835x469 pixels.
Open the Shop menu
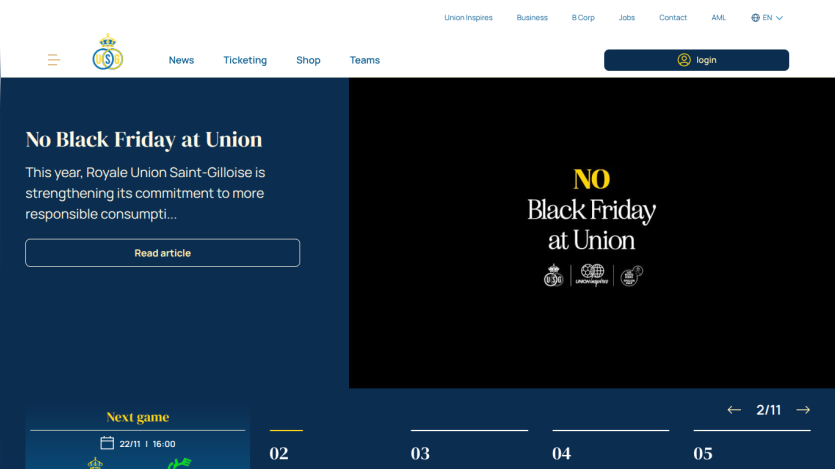coord(308,60)
